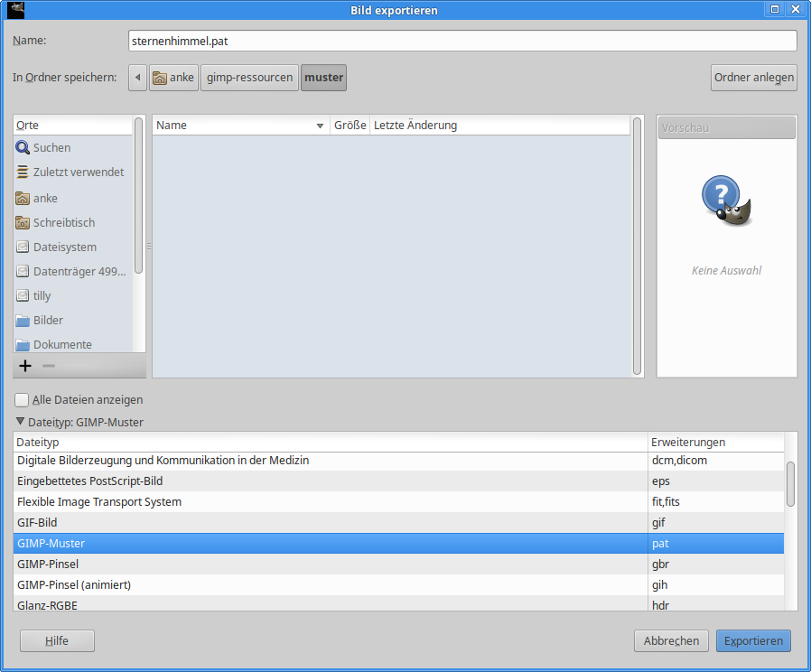The image size is (811, 672).
Task: Click the Dokumente folder icon
Action: click(23, 344)
